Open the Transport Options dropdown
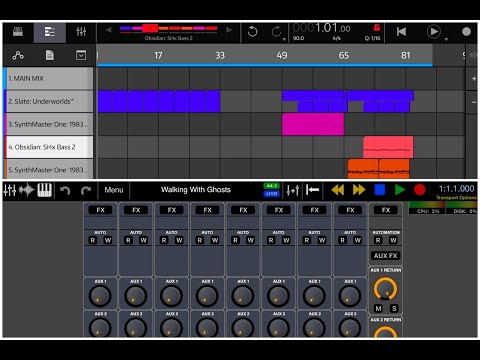Screen dimensions: 480x360 [456, 198]
